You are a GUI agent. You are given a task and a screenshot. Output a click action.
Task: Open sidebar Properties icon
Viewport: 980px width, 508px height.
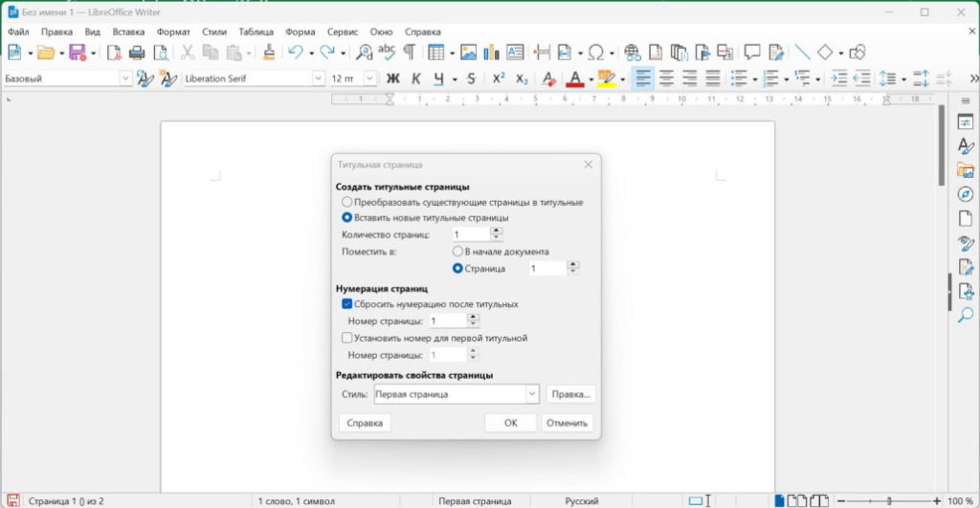coord(966,122)
